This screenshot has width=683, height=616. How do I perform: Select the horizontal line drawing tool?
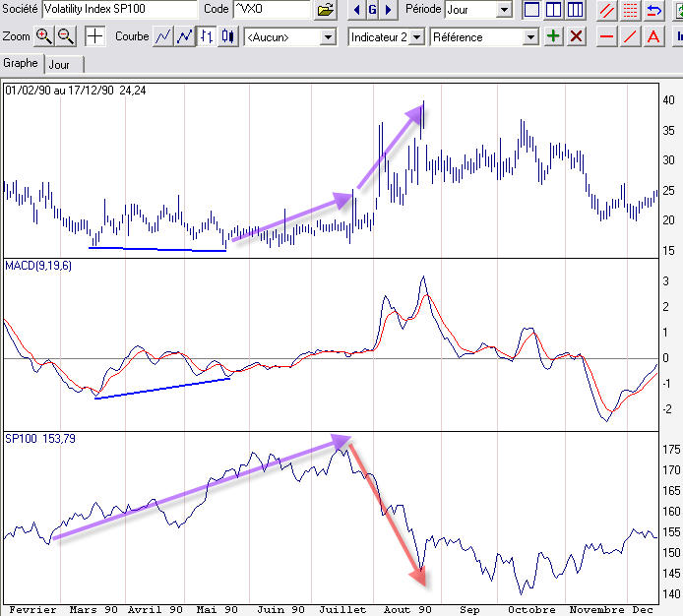tap(607, 36)
